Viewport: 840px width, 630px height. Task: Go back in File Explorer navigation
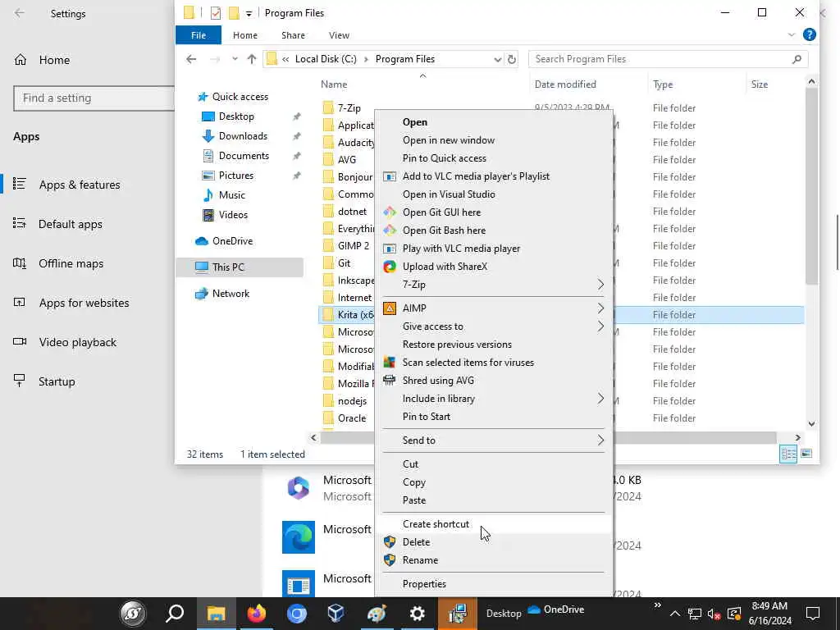click(191, 59)
